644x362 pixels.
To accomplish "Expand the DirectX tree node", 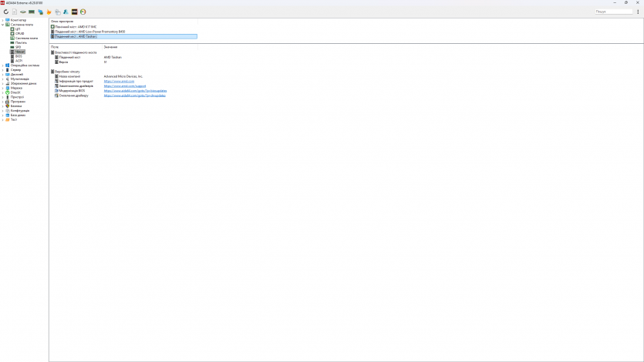I will point(2,92).
